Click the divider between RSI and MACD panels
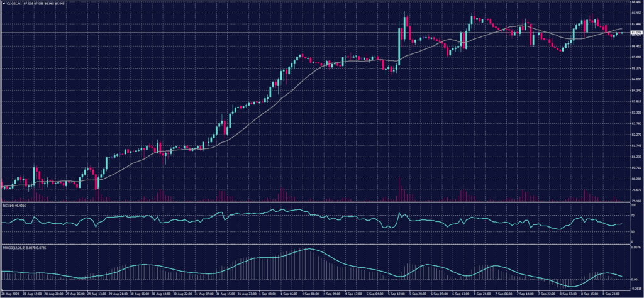This screenshot has height=298, width=644. (314, 245)
